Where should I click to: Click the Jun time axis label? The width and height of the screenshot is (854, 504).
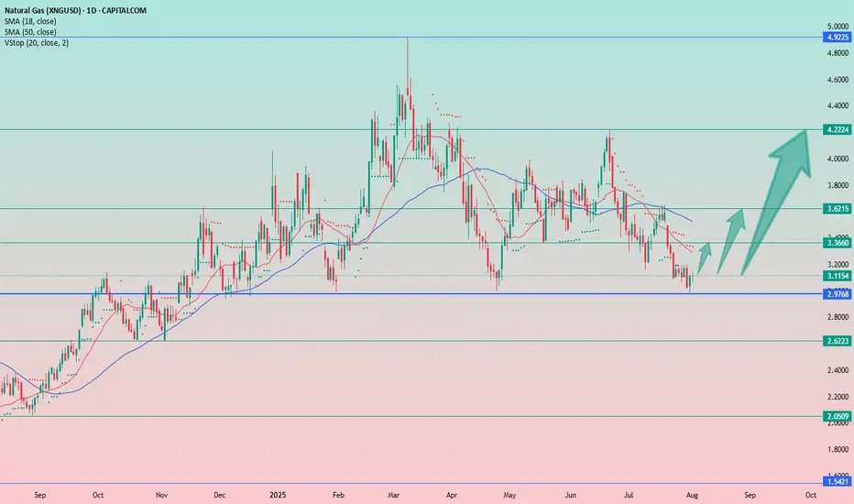tap(570, 495)
